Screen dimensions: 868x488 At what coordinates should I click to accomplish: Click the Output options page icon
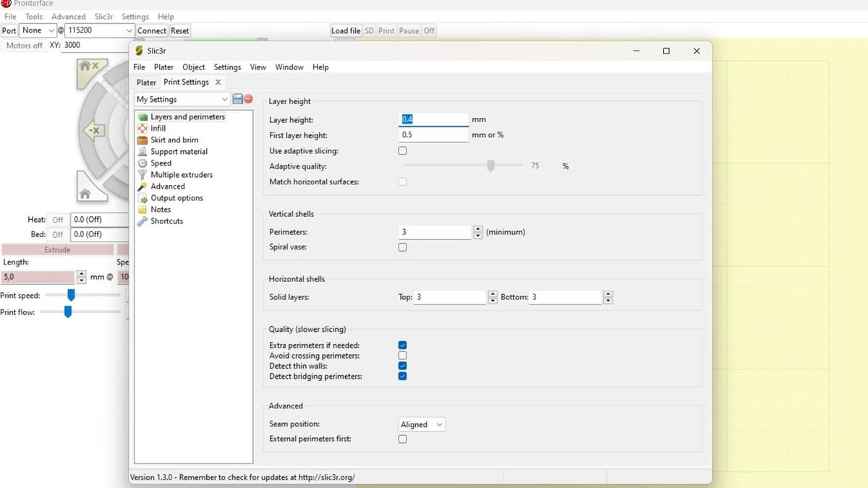tap(142, 198)
